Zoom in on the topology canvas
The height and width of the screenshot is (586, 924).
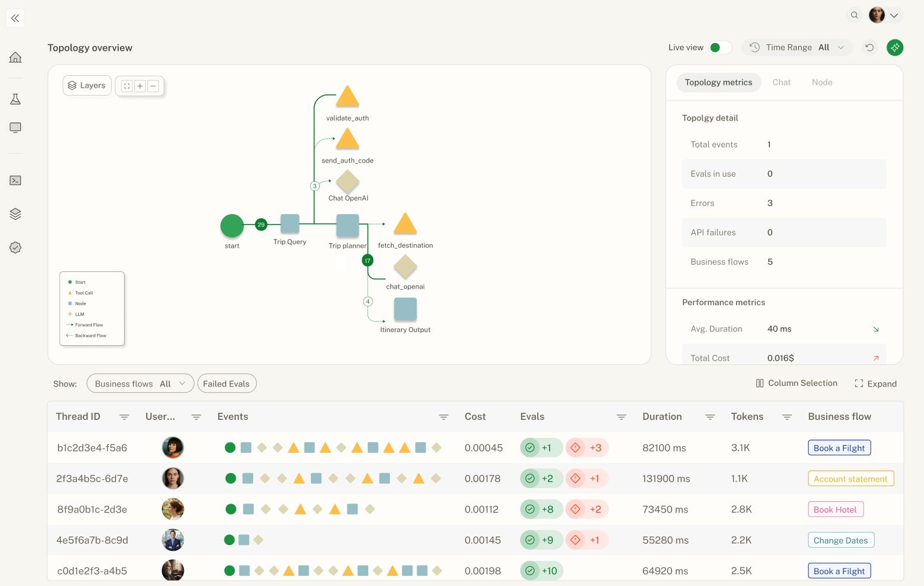point(140,86)
